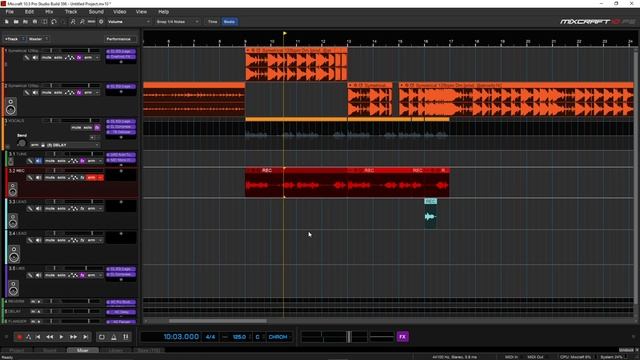Screen dimensions: 640x360
Task: Disarm the red arm button on 3.2 REC
Action: pyautogui.click(x=91, y=178)
